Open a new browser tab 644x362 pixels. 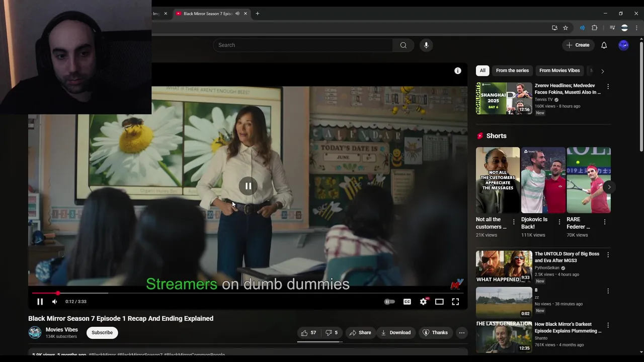[258, 14]
